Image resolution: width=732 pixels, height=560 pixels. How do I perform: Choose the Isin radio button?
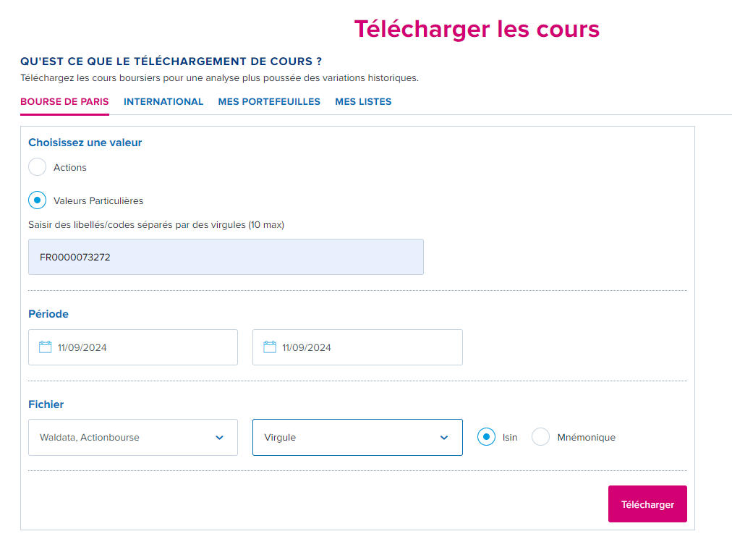coord(487,437)
